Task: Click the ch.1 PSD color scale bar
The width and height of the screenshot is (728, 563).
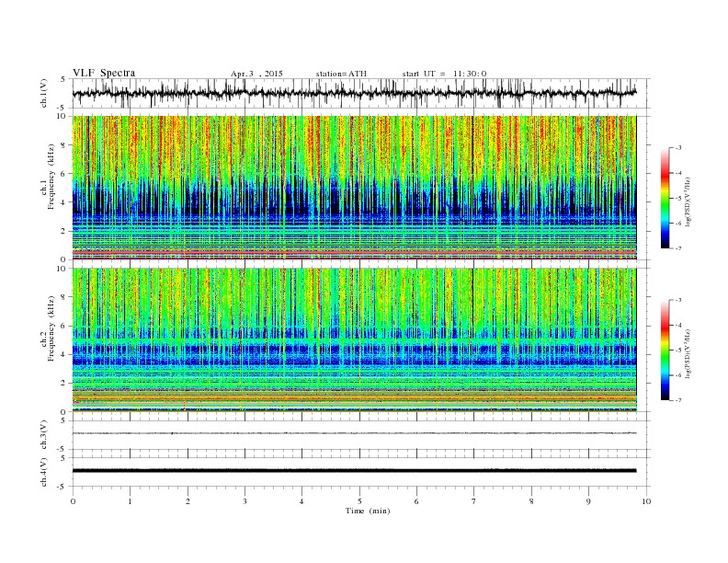Action: click(x=665, y=199)
